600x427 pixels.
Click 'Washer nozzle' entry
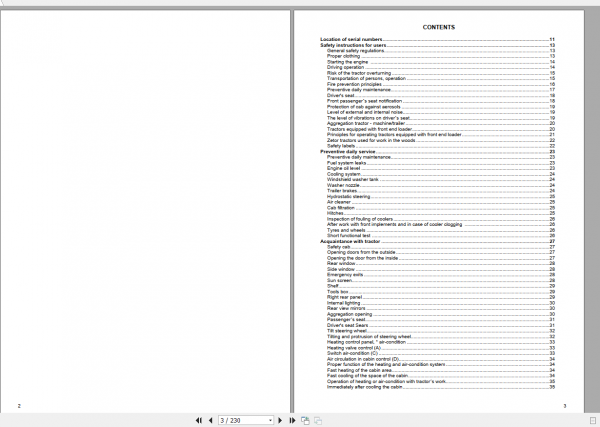[x=343, y=185]
